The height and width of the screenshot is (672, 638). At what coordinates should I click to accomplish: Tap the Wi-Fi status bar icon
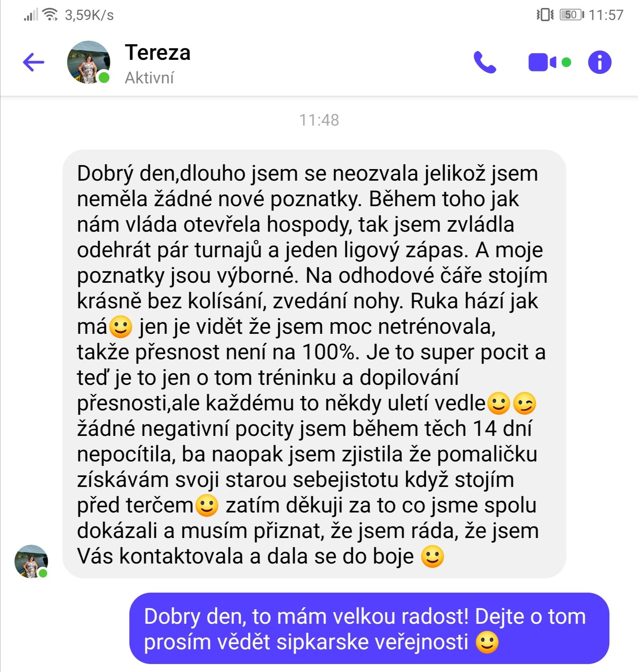[50, 14]
